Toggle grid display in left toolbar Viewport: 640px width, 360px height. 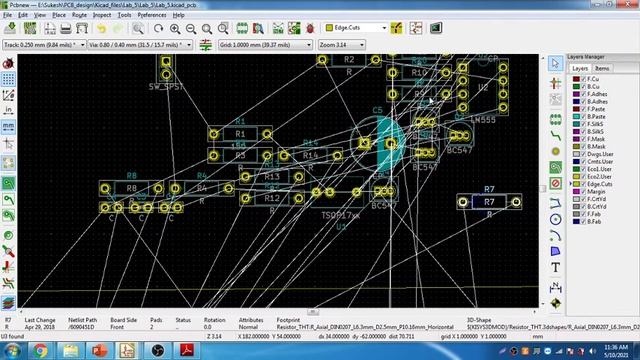tap(8, 79)
